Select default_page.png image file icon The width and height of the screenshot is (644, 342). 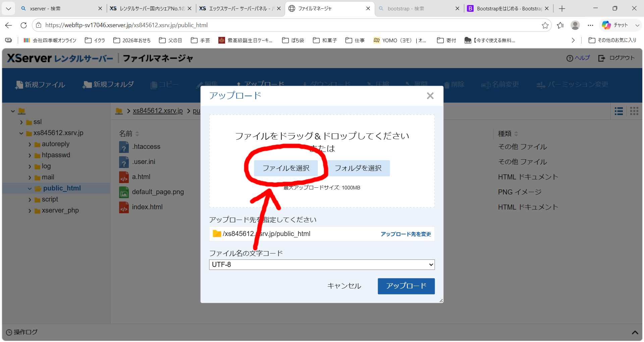[x=124, y=192]
